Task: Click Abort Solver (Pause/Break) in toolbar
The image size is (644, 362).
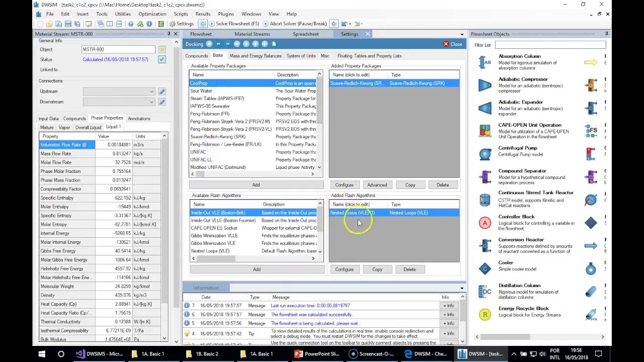Action: pyautogui.click(x=294, y=24)
